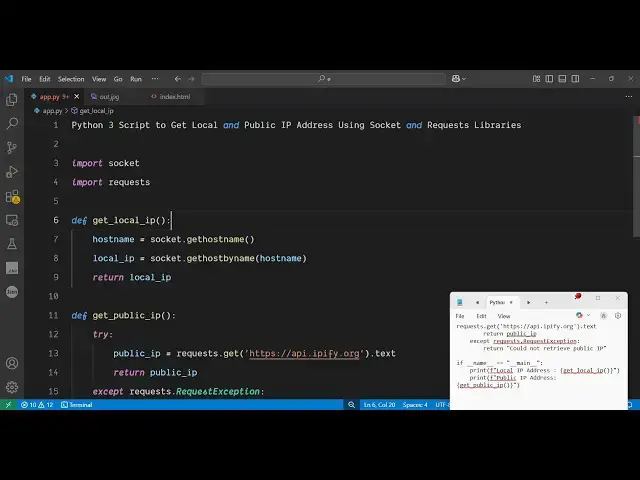Select the Python tab in Notepad
Screen dimensions: 640x480
pyautogui.click(x=497, y=302)
